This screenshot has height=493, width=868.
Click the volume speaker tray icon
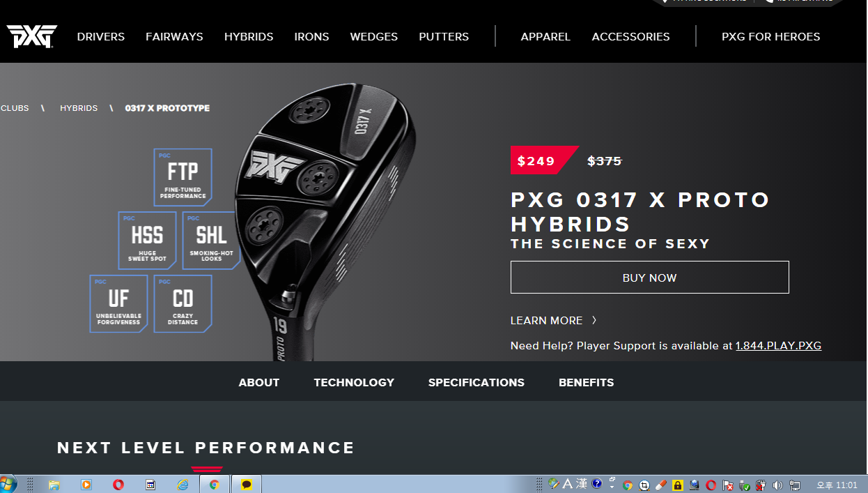pos(777,485)
